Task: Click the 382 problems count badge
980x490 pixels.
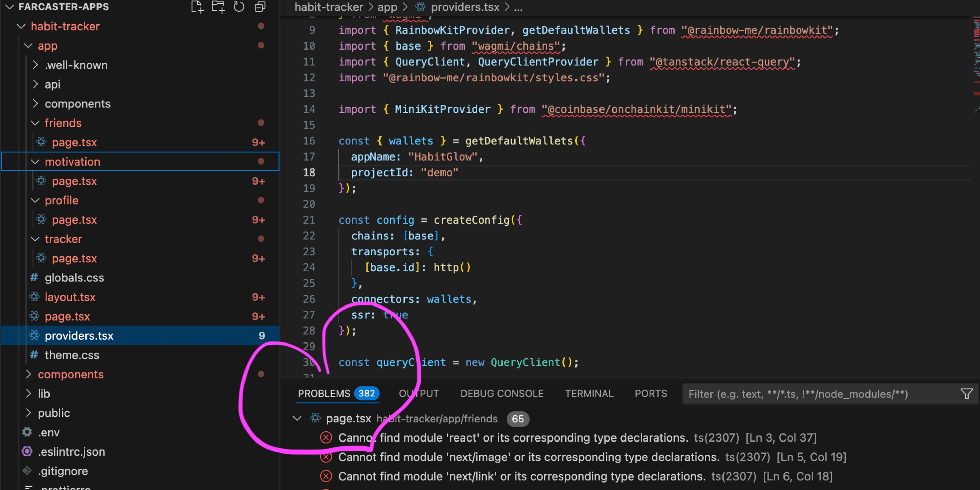Action: coord(366,393)
